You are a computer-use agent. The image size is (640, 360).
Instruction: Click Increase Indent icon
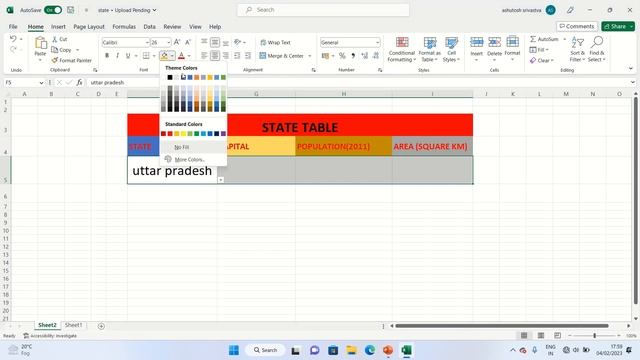[x=248, y=56]
